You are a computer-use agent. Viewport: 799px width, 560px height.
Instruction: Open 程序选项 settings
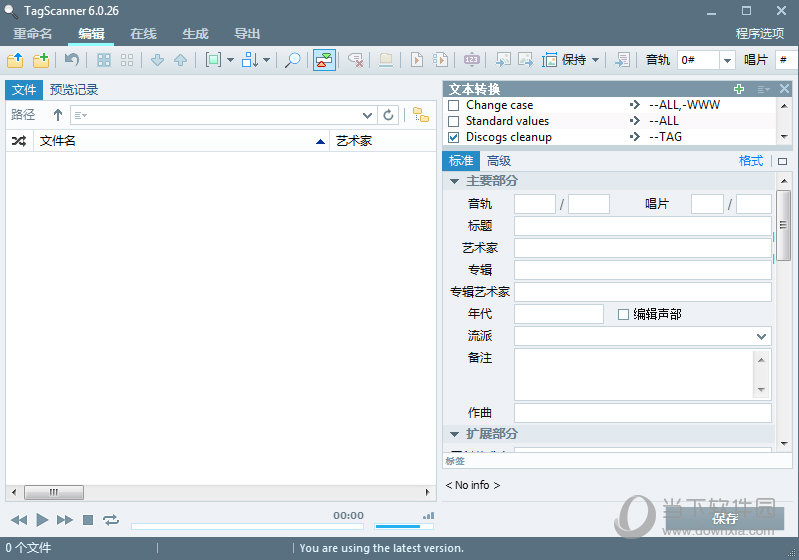(x=760, y=34)
